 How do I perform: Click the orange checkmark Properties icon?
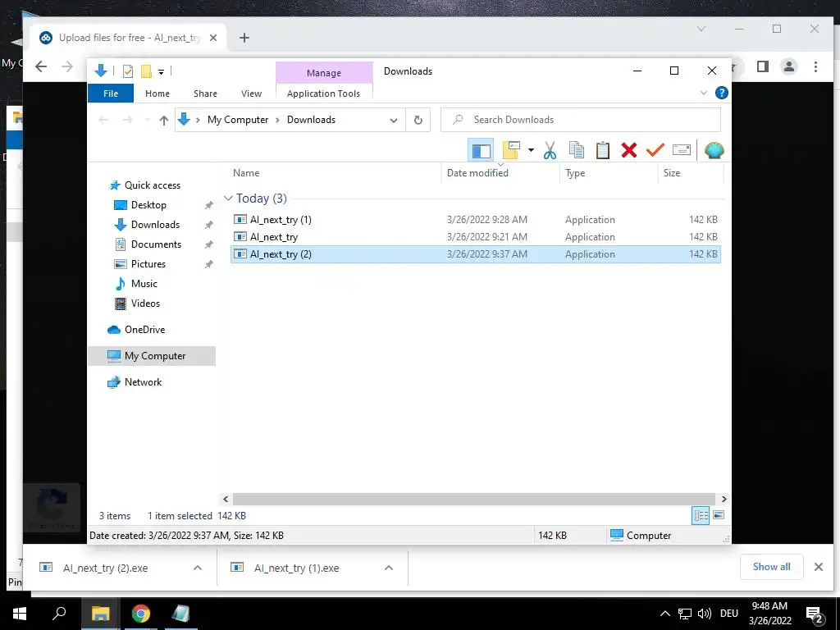(x=655, y=151)
